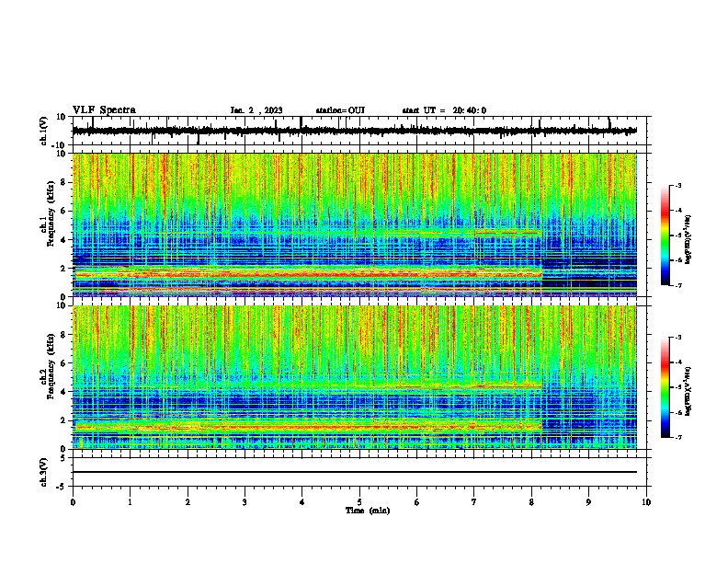This screenshot has height=563, width=728.
Task: Click the ch.2 "Frequency (kHz)" axis label
Action: pos(51,367)
